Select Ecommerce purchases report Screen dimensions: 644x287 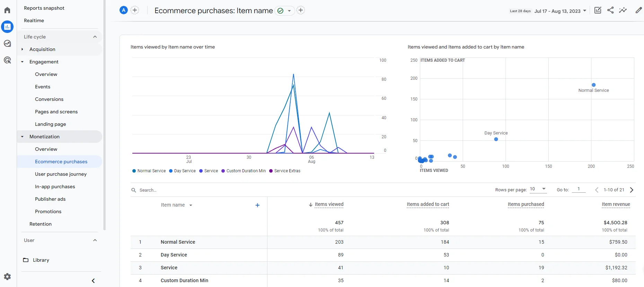(61, 162)
